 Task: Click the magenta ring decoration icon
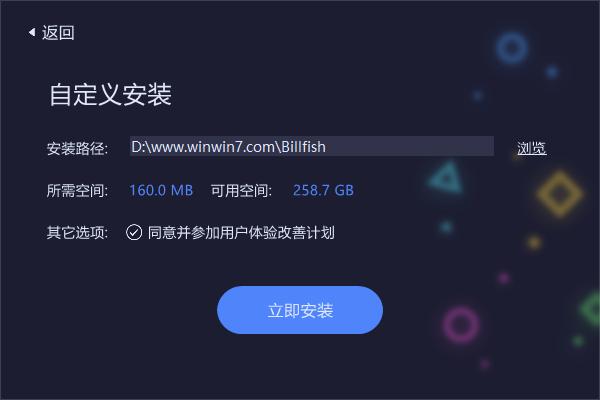click(x=461, y=325)
